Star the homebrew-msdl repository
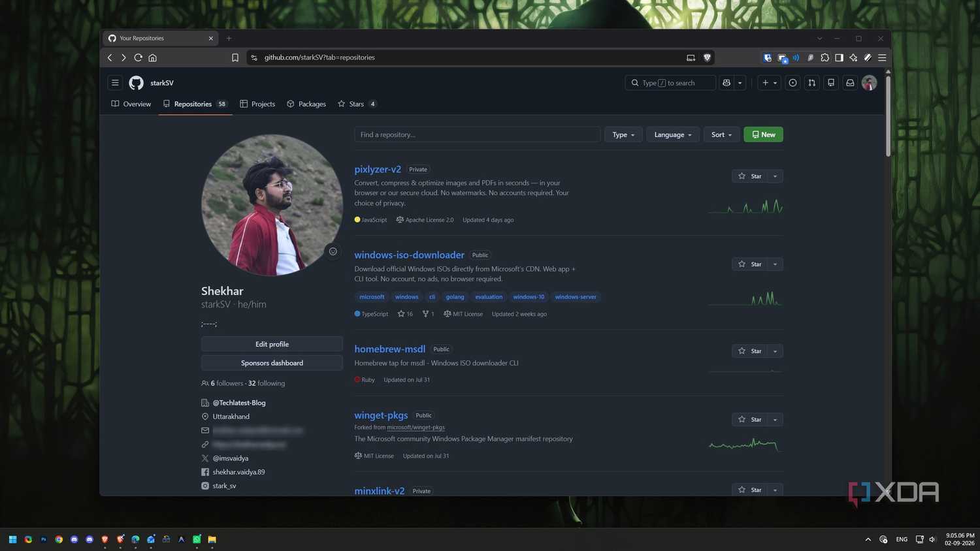 (749, 351)
